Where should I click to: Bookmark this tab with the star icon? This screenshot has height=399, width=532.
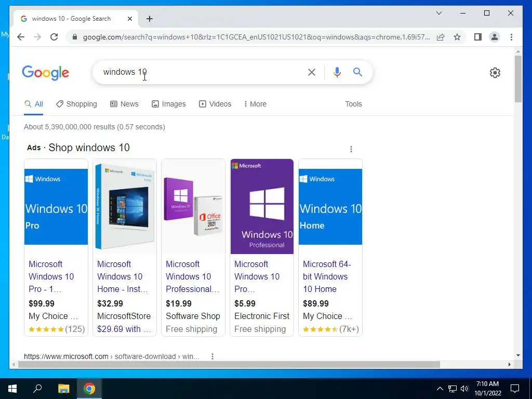pyautogui.click(x=457, y=37)
